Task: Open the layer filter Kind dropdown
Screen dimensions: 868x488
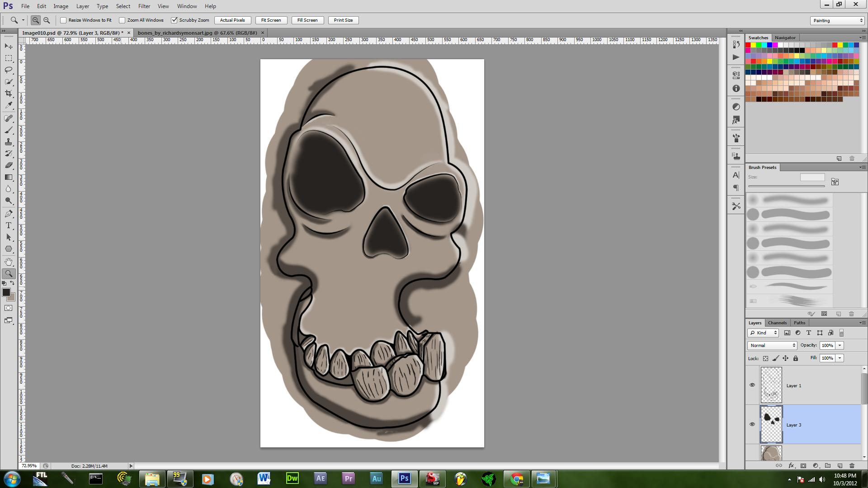Action: tap(763, 333)
